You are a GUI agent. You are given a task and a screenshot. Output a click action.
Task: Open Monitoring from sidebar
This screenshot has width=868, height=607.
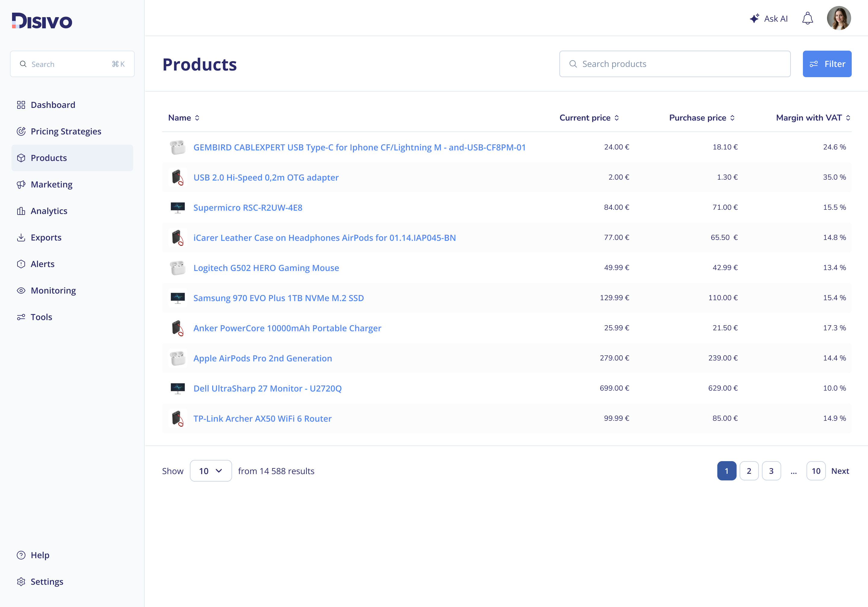click(x=72, y=291)
